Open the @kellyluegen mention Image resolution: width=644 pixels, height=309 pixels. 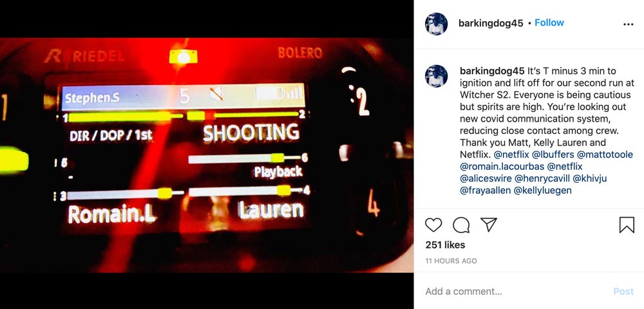pyautogui.click(x=542, y=191)
